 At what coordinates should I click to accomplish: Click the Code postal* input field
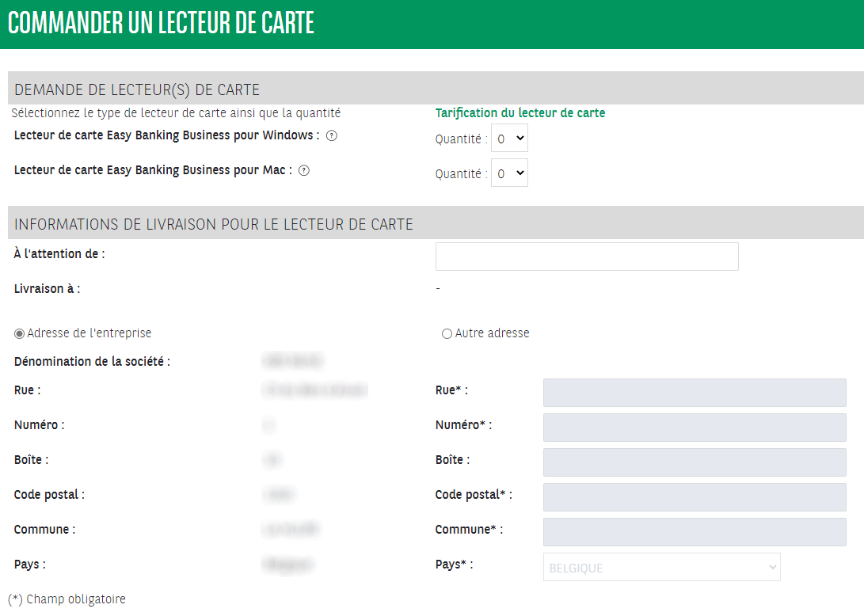[x=695, y=497]
